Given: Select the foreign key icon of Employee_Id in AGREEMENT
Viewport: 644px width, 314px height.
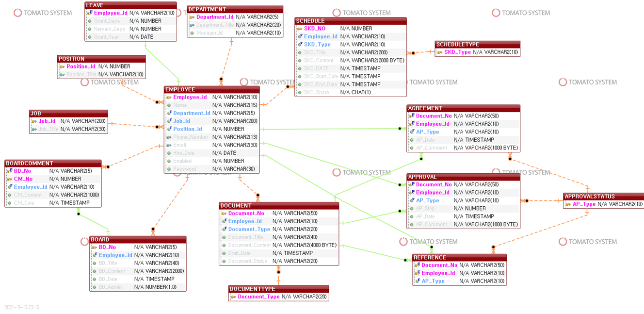Looking at the screenshot, I should click(412, 124).
